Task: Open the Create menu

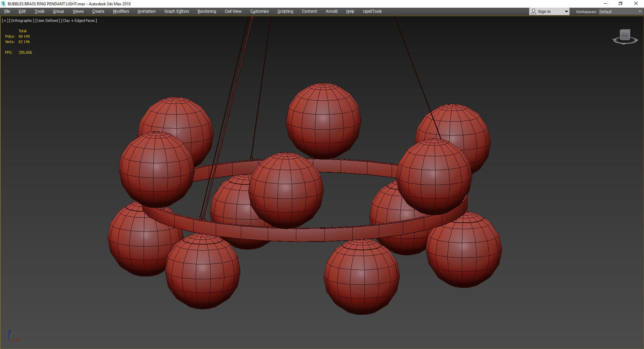Action: coord(98,11)
